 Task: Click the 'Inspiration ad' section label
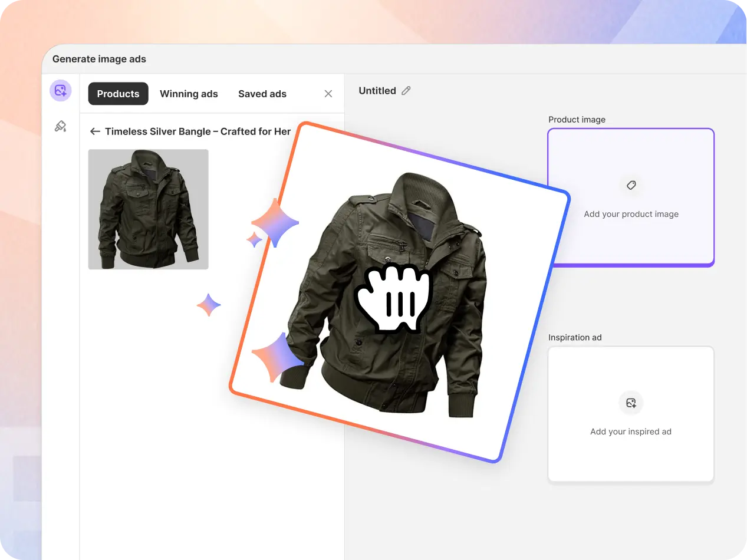coord(575,337)
